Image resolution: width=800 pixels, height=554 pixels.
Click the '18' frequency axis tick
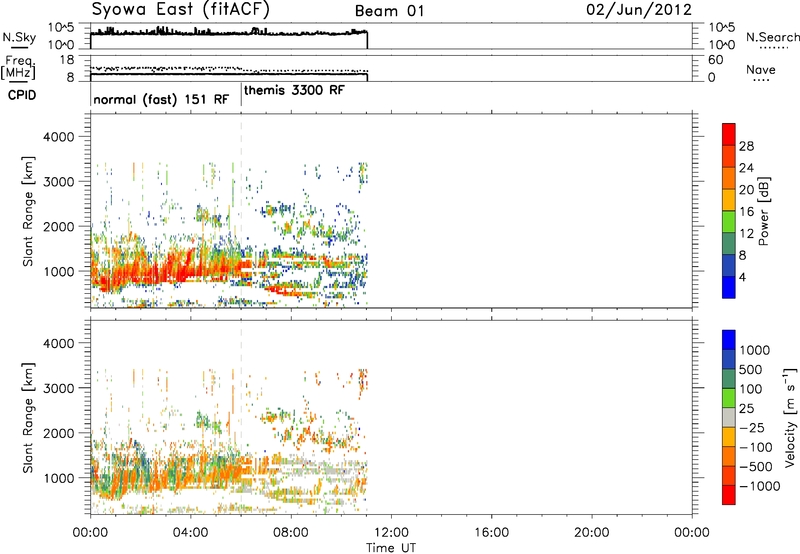click(x=66, y=59)
